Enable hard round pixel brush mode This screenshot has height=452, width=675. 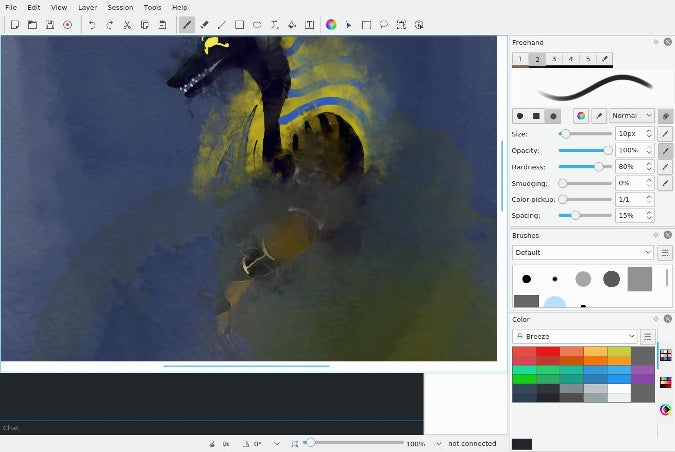[x=520, y=116]
